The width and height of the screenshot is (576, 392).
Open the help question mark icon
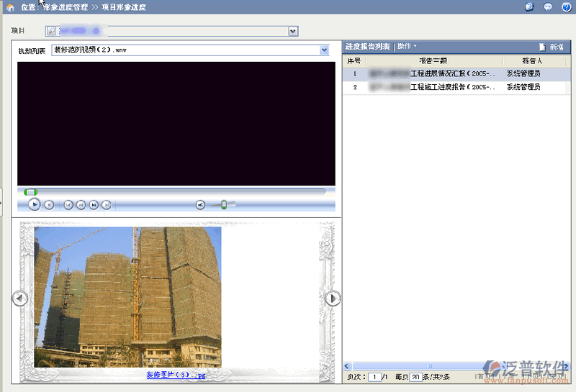click(x=566, y=6)
